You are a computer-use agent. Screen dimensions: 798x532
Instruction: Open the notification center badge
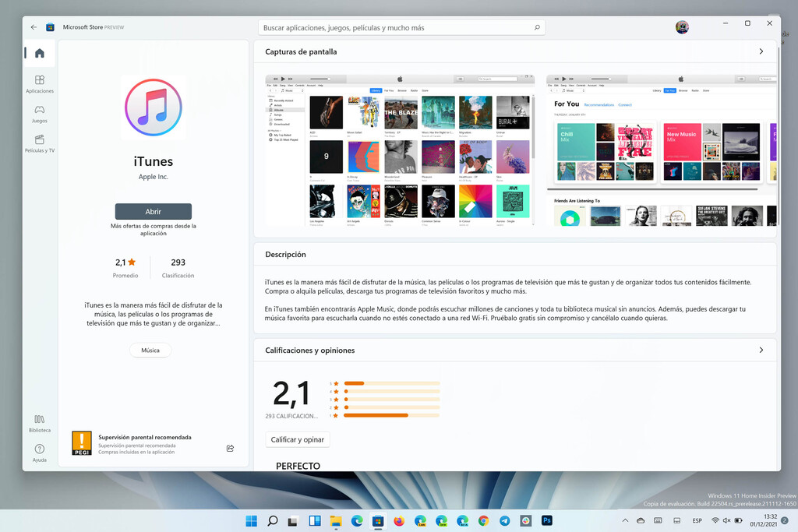tap(786, 520)
